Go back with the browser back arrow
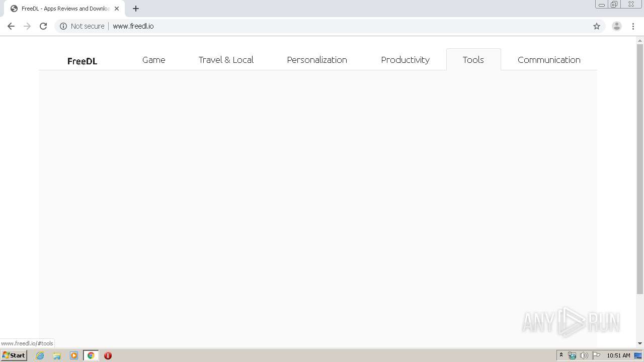 coord(11,26)
